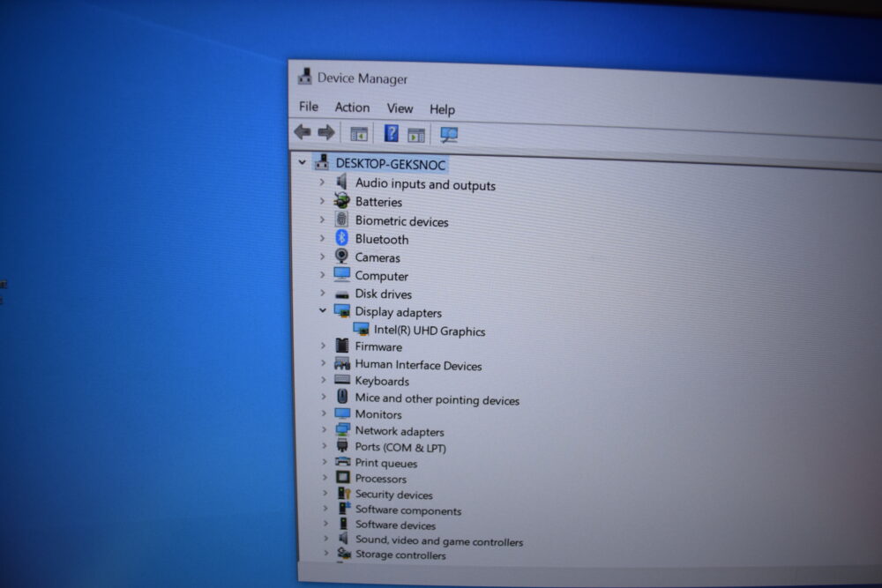Click the Human Interface Devices icon
The height and width of the screenshot is (588, 882).
(342, 363)
